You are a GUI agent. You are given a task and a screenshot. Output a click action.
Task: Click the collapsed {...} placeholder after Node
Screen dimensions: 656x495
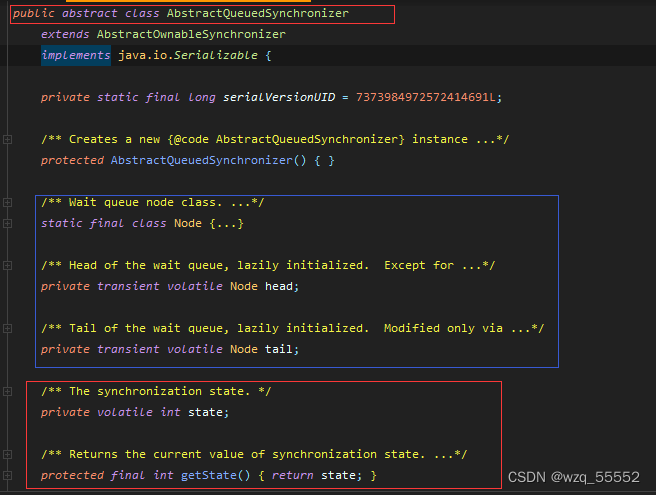pos(226,223)
